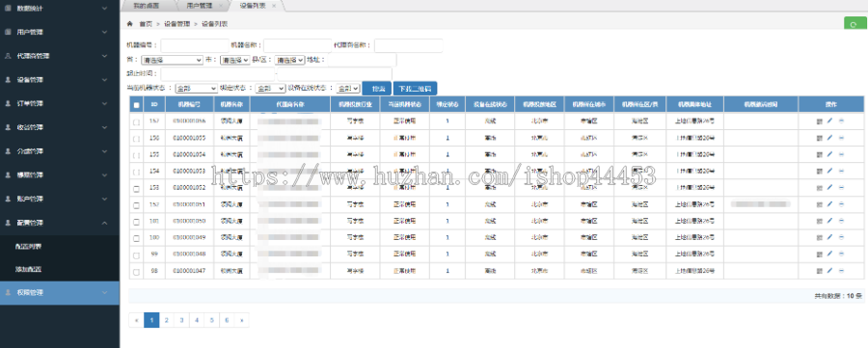Edit machine 0100001048 with pencil icon
The height and width of the screenshot is (348, 868).
(x=829, y=254)
